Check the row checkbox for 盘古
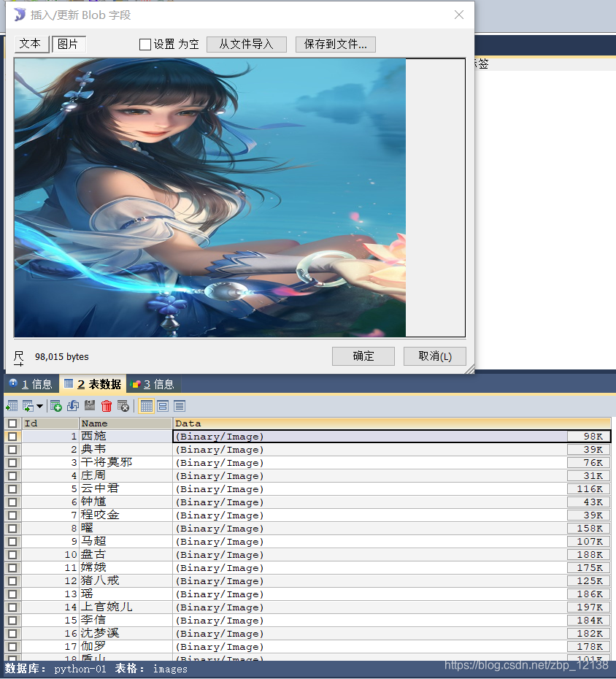This screenshot has width=616, height=679. 12,555
